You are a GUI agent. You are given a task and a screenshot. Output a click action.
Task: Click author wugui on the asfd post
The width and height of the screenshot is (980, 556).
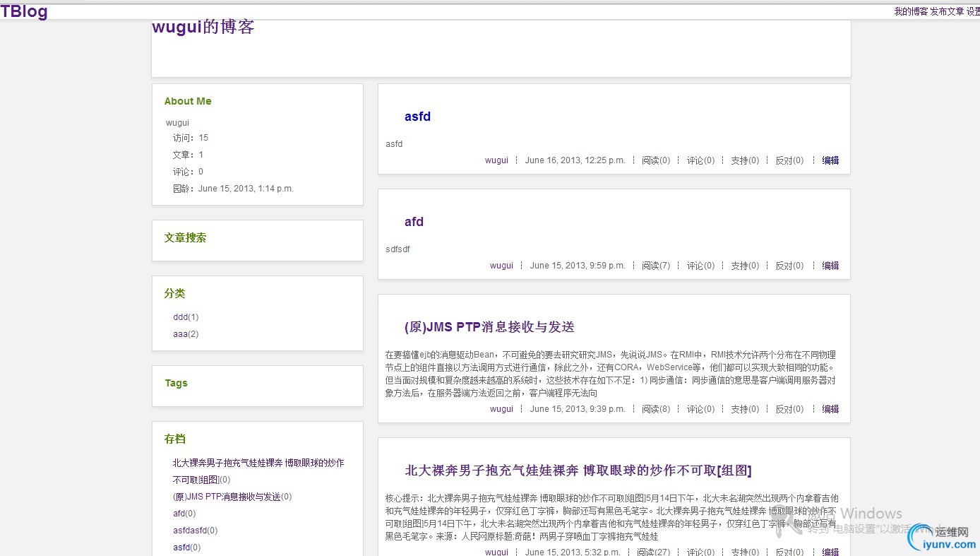(x=496, y=160)
